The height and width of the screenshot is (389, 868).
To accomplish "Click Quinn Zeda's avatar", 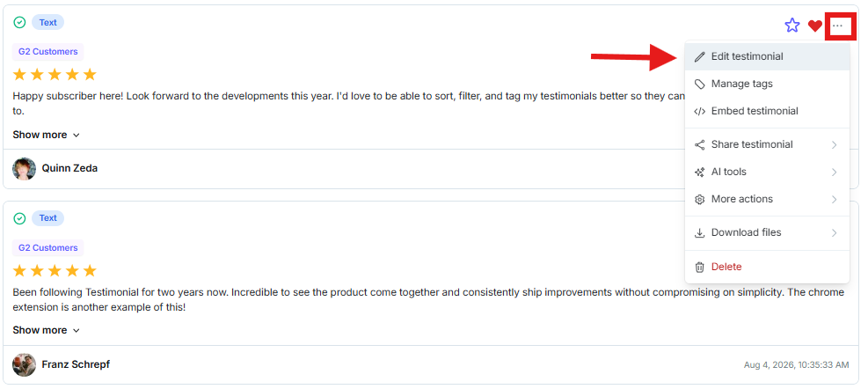I will [25, 168].
